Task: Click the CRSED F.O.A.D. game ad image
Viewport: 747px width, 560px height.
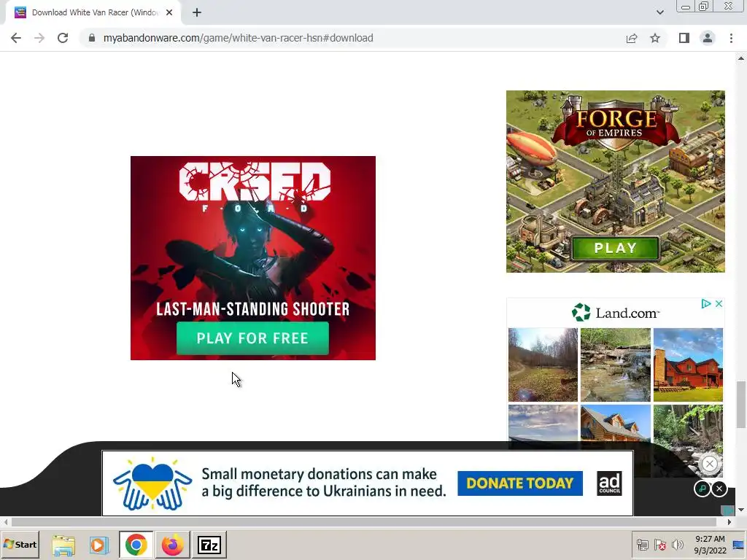Action: tap(253, 257)
